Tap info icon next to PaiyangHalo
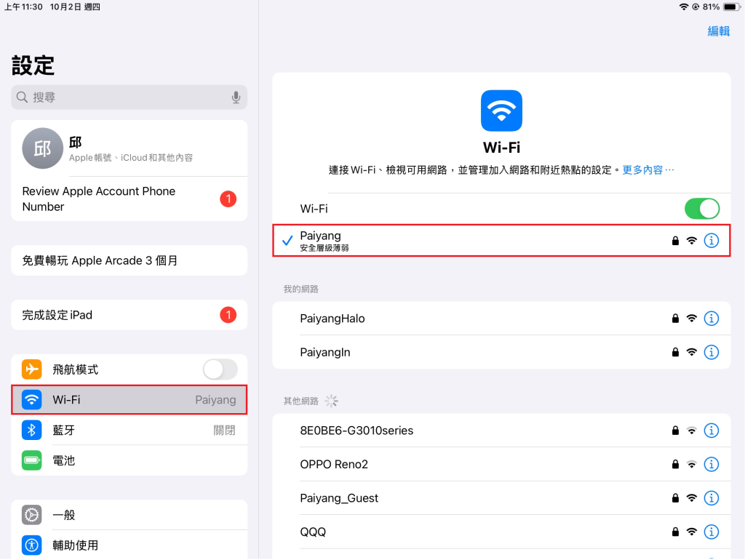The width and height of the screenshot is (745, 560). coord(712,319)
